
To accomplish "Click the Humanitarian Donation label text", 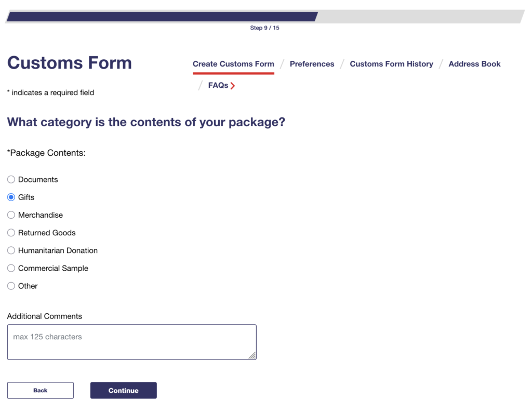I will [x=58, y=250].
